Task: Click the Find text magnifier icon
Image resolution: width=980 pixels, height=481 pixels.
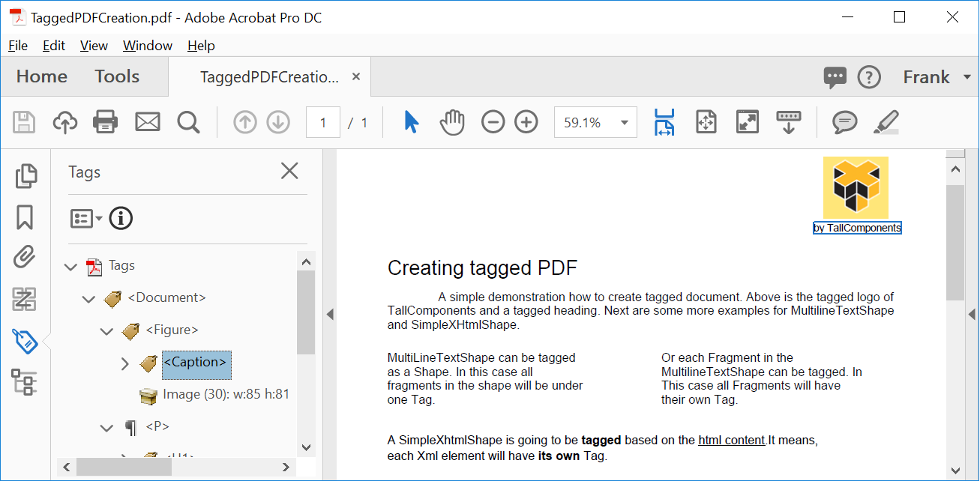Action: tap(188, 122)
